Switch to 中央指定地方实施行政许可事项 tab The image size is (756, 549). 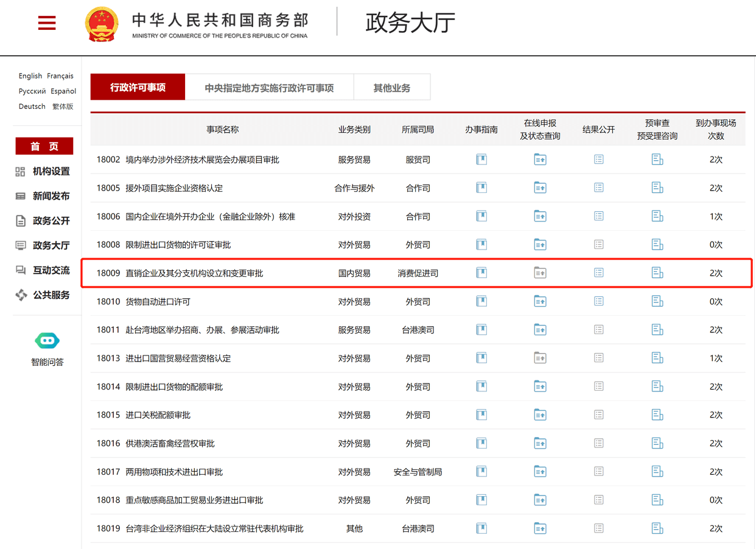269,88
